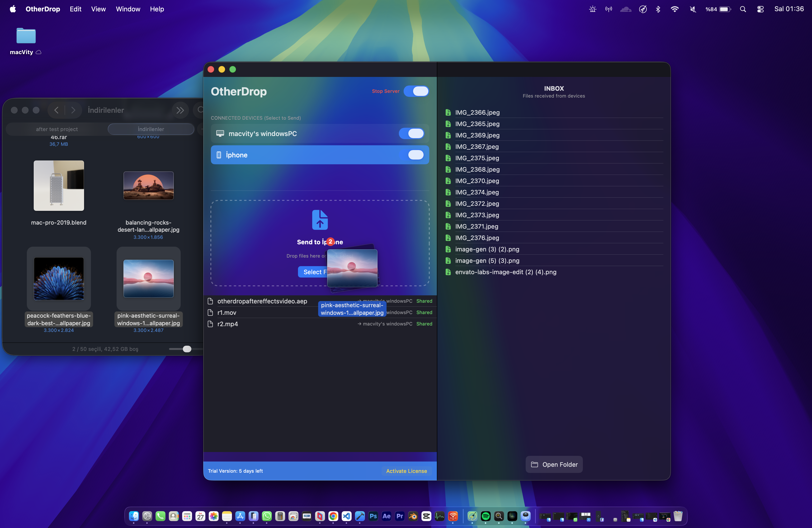
Task: Click Activate License link
Action: 406,471
